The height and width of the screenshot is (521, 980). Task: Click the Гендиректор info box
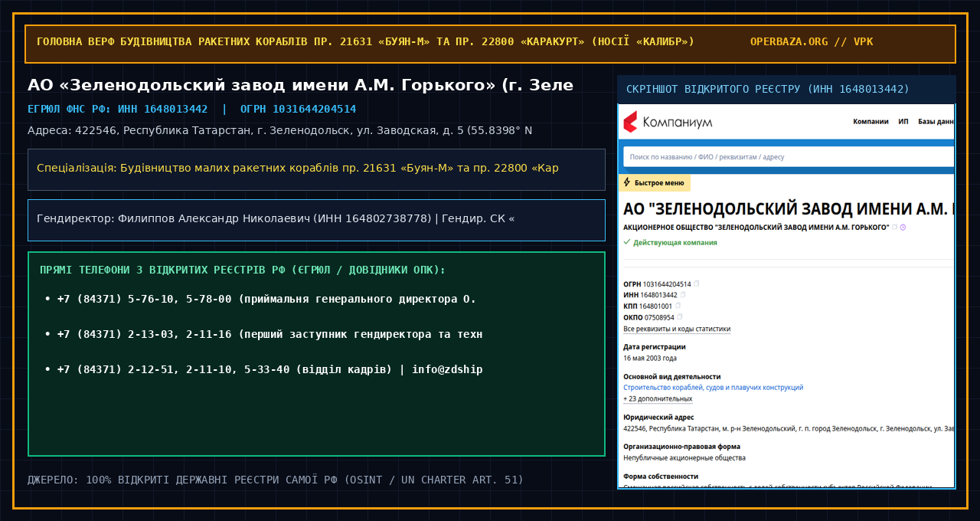pyautogui.click(x=316, y=220)
